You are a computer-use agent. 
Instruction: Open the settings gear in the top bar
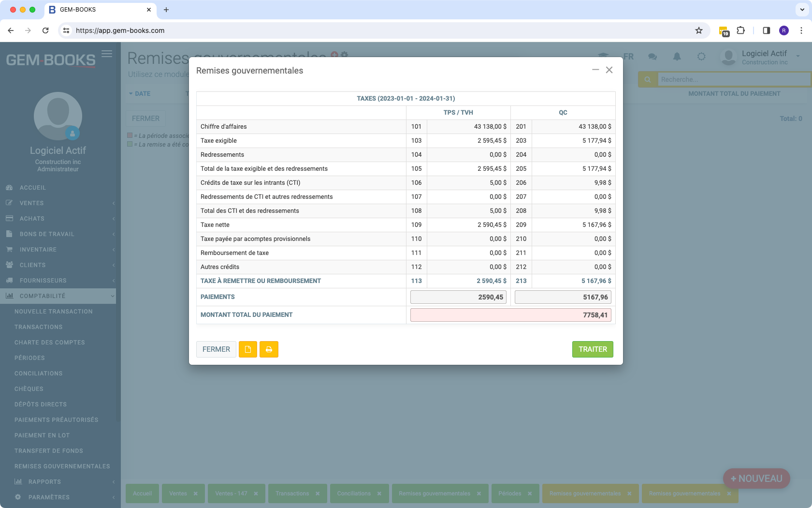click(x=701, y=57)
